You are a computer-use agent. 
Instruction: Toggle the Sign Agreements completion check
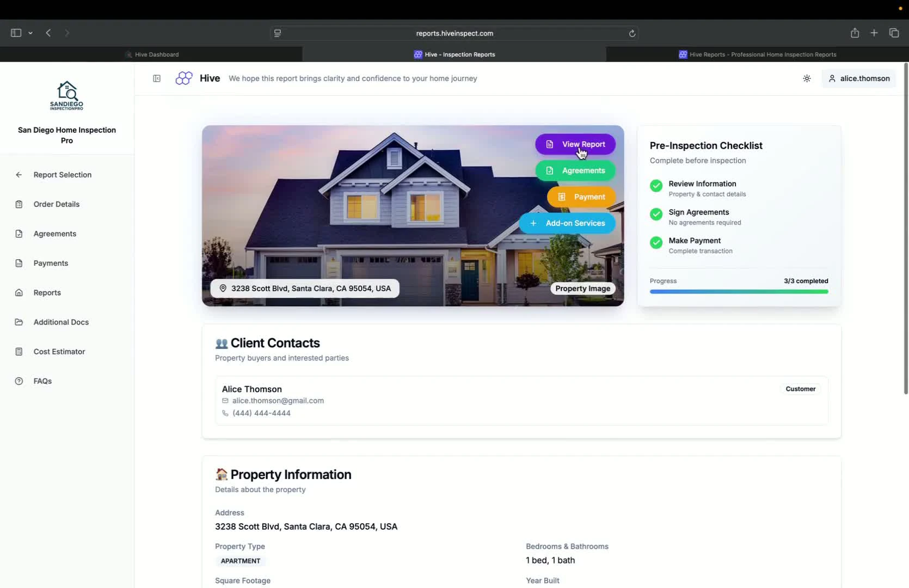click(655, 215)
